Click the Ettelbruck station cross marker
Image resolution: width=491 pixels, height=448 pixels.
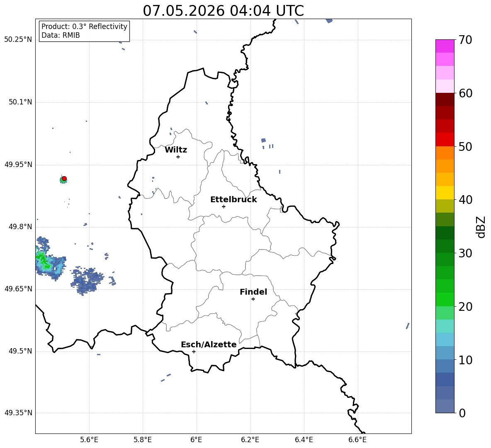[224, 206]
